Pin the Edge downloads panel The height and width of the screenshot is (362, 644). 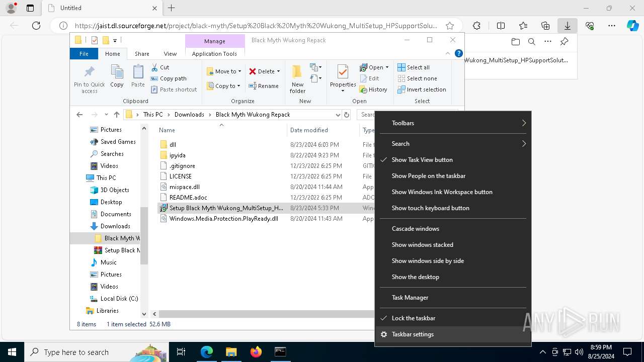click(x=564, y=42)
